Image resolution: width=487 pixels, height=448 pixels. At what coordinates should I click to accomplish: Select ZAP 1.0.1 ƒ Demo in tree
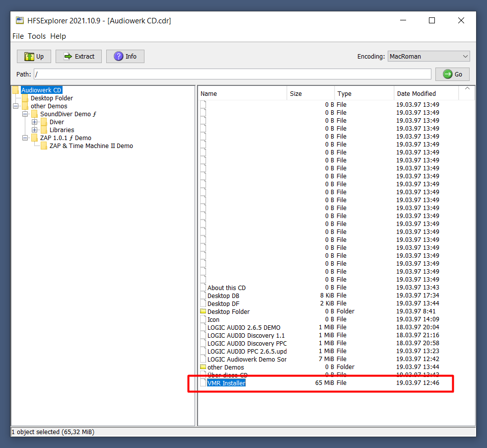coord(66,138)
